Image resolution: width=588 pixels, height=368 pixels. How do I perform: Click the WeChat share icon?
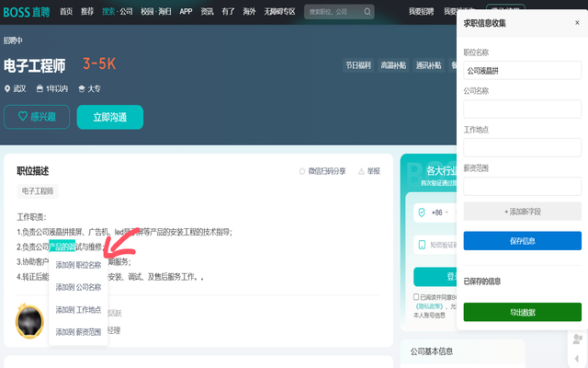pyautogui.click(x=302, y=171)
